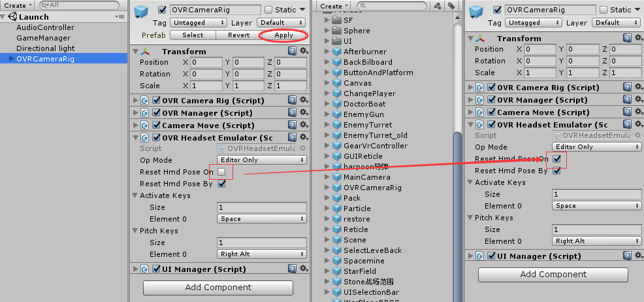
Task: Click the name field in right inspector
Action: pyautogui.click(x=551, y=10)
